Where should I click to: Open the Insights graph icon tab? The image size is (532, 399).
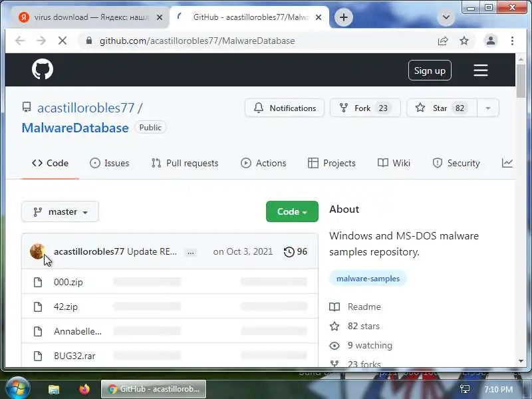tap(507, 163)
